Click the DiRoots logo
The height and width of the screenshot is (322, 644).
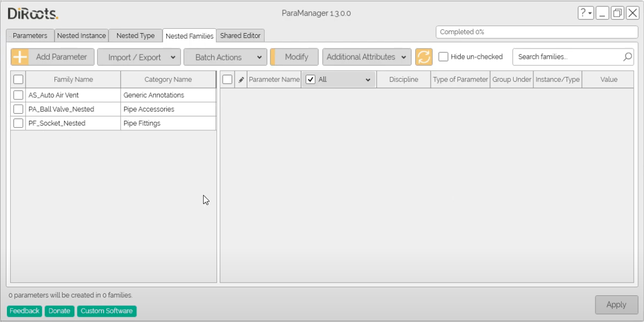tap(33, 14)
